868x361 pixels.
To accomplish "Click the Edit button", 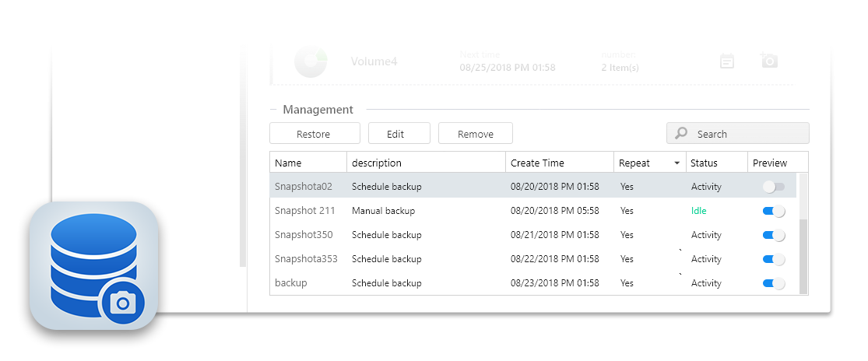I will point(395,134).
